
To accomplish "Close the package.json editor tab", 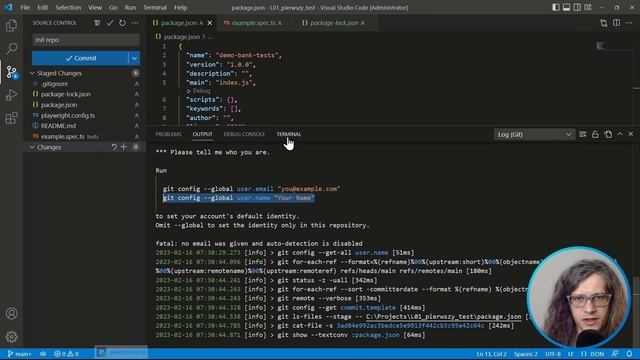I will pyautogui.click(x=210, y=23).
